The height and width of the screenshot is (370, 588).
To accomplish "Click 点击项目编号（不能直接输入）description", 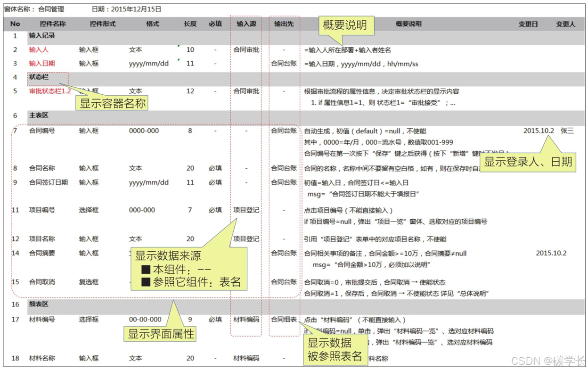I will tap(349, 210).
